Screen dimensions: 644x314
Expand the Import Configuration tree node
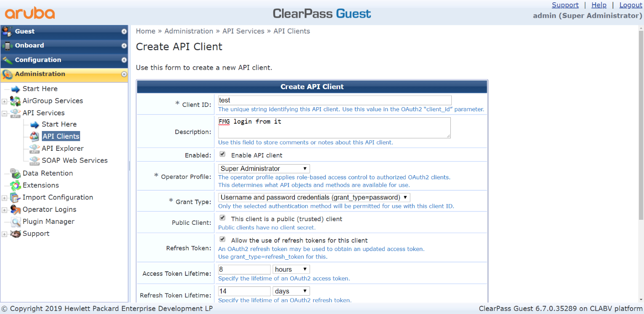click(5, 198)
